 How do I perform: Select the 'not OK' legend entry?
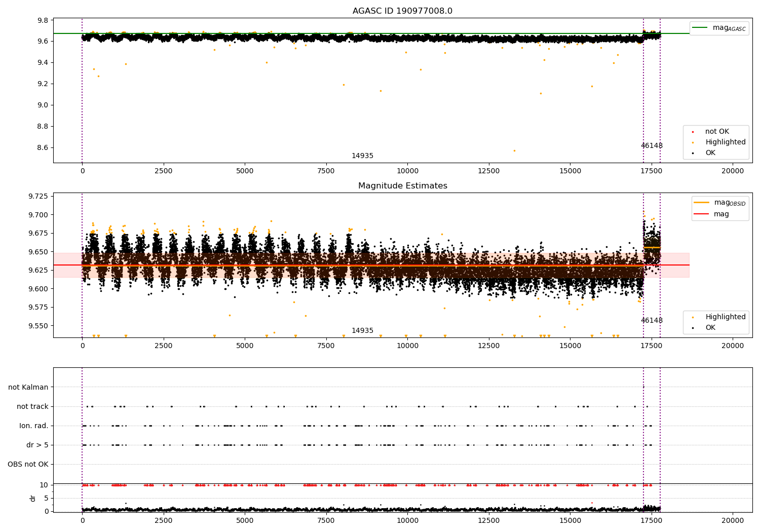click(717, 132)
